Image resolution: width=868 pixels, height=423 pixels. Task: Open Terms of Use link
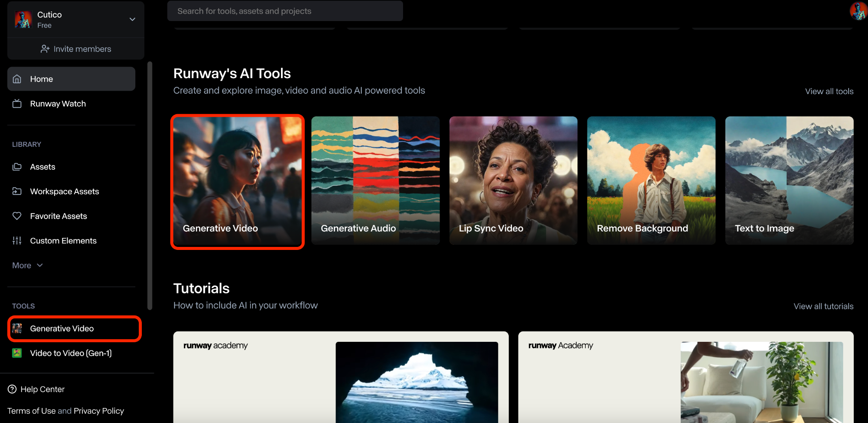pos(31,411)
